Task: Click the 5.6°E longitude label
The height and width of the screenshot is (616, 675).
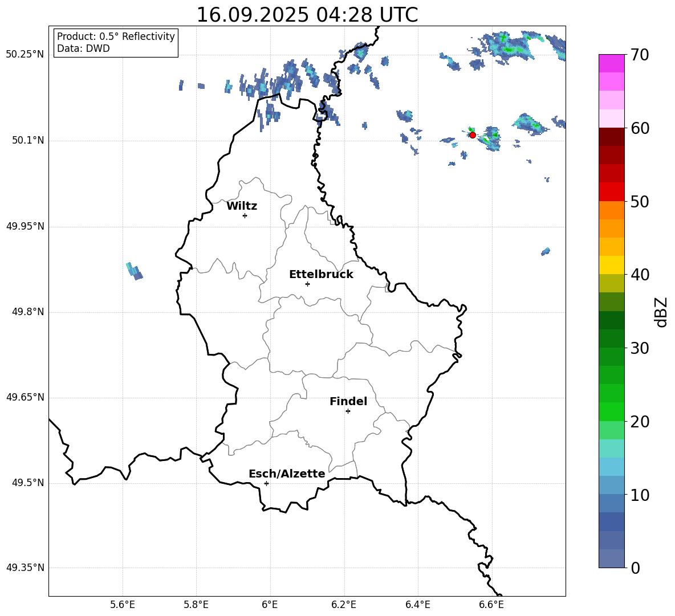Action: (x=123, y=605)
